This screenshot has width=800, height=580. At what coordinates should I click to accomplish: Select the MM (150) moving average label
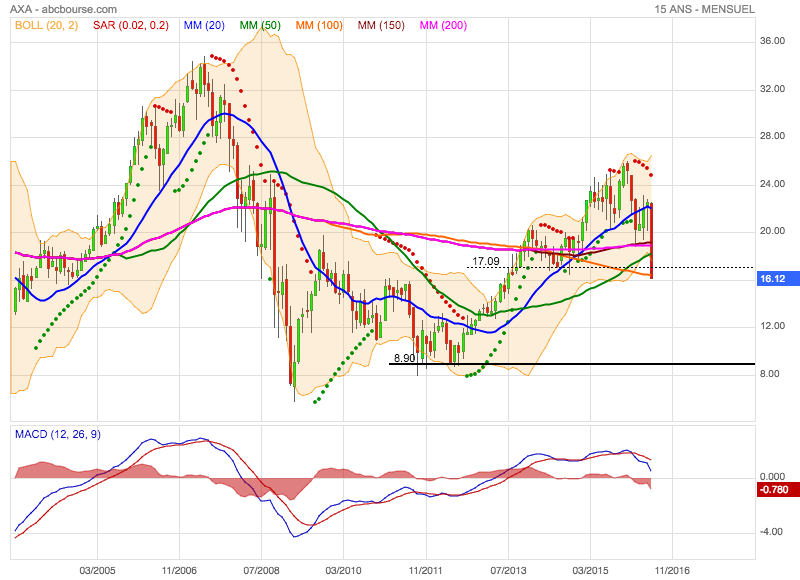(x=381, y=26)
